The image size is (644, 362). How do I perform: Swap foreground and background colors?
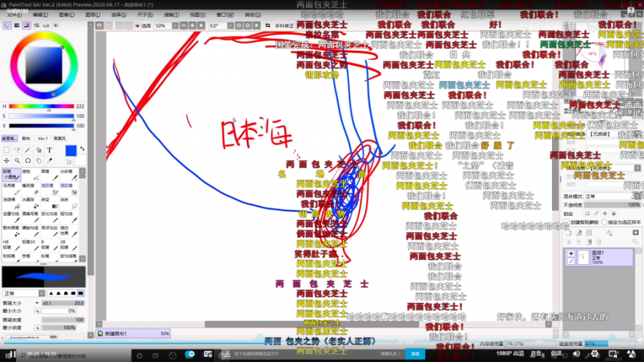82,149
